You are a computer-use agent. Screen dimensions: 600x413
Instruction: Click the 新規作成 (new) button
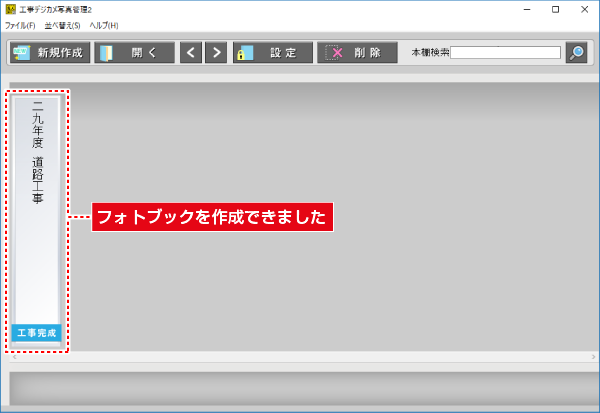pyautogui.click(x=50, y=52)
